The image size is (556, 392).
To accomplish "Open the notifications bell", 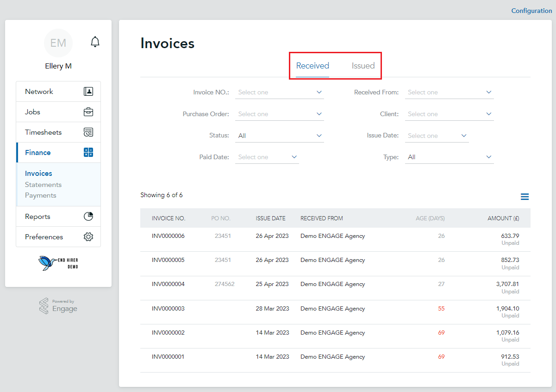I will pyautogui.click(x=95, y=42).
